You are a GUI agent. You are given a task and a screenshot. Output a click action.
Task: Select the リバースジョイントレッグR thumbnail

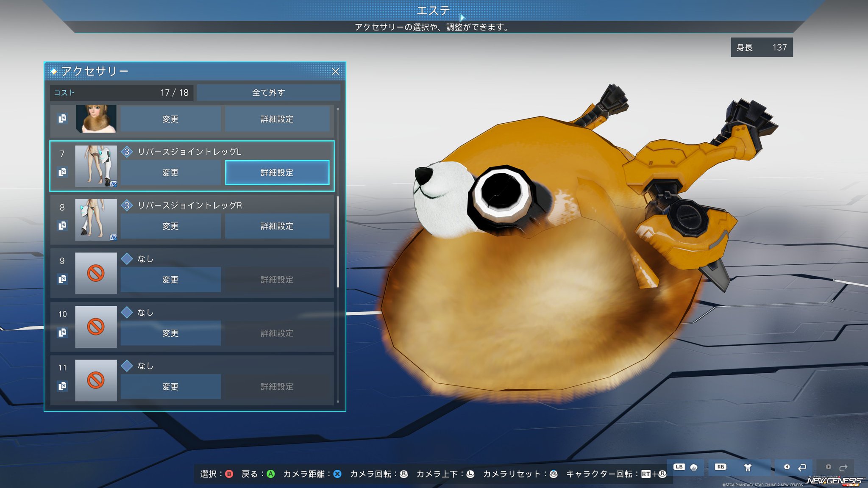pos(96,220)
